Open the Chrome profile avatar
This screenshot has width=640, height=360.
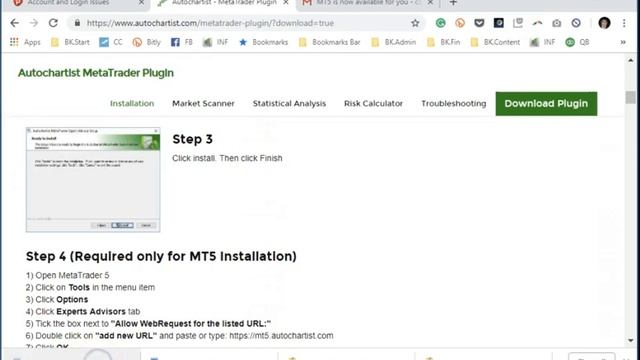tap(604, 23)
